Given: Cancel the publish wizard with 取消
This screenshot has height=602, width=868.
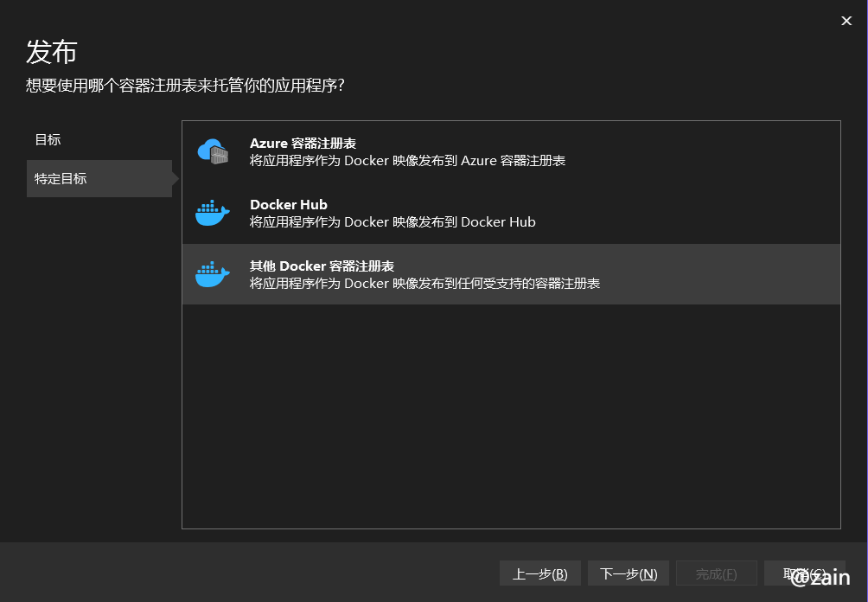Looking at the screenshot, I should pos(804,573).
